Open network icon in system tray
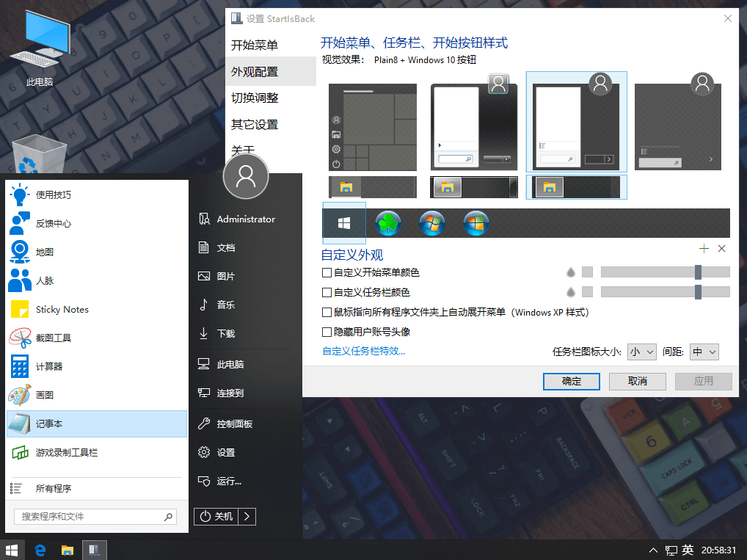The width and height of the screenshot is (747, 560). (671, 550)
